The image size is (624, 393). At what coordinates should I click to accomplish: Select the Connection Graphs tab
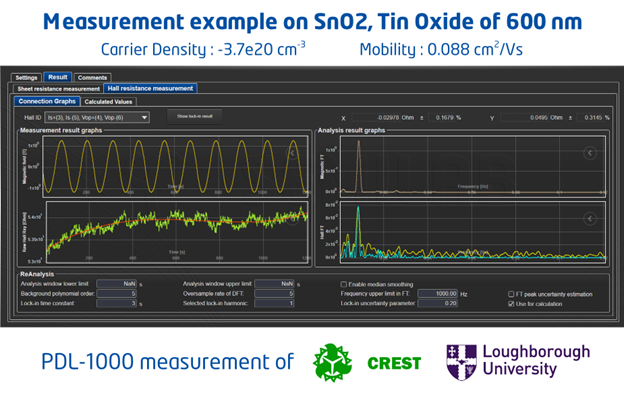point(47,101)
